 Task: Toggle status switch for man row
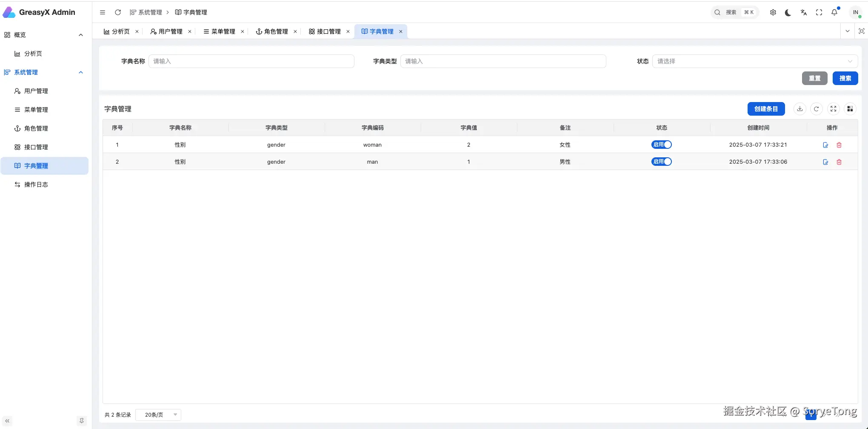(x=662, y=162)
